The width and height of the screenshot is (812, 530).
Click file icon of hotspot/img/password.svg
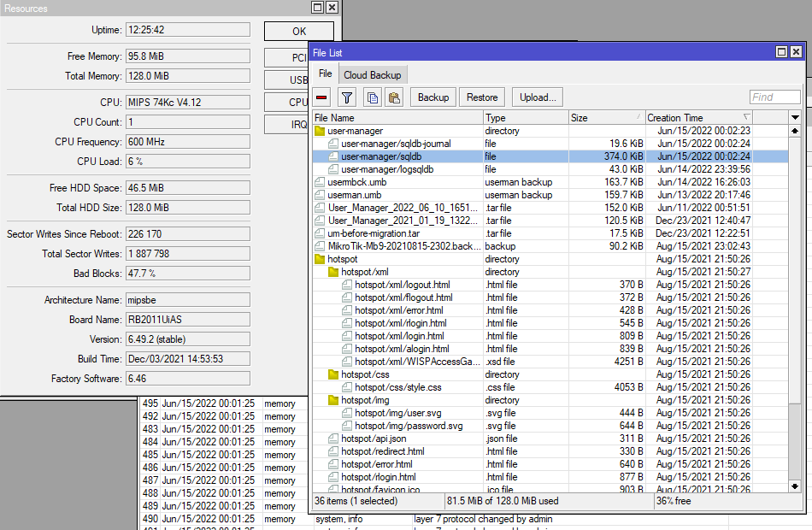347,426
